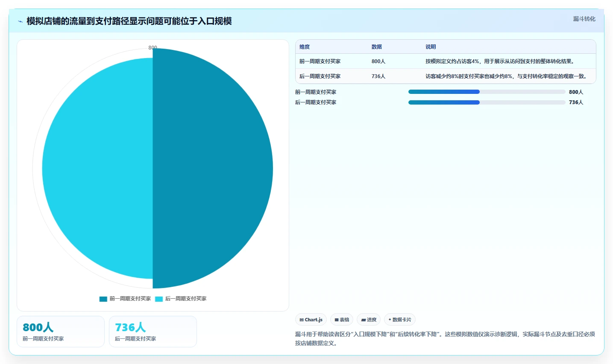Toggle the 前一周期支付买家 legend swatch
613x364 pixels.
[103, 299]
